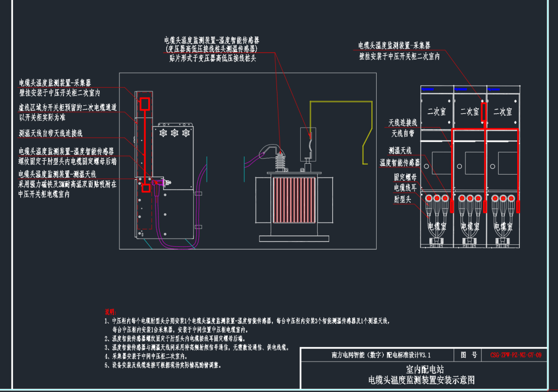Image resolution: width=558 pixels, height=392 pixels.
Task: Select the title 电缆头温度监测装置安装示意图
Action: 422,380
